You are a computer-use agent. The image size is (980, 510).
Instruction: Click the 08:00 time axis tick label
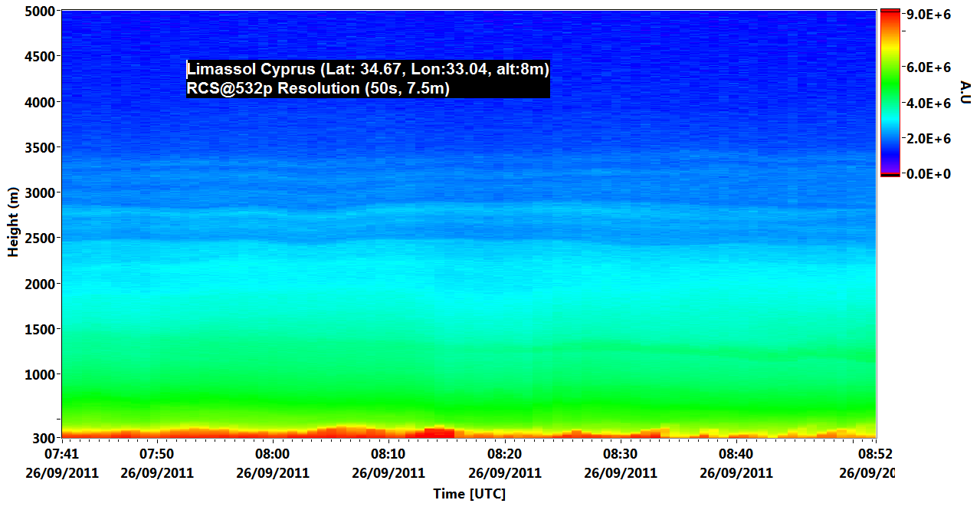pos(273,456)
